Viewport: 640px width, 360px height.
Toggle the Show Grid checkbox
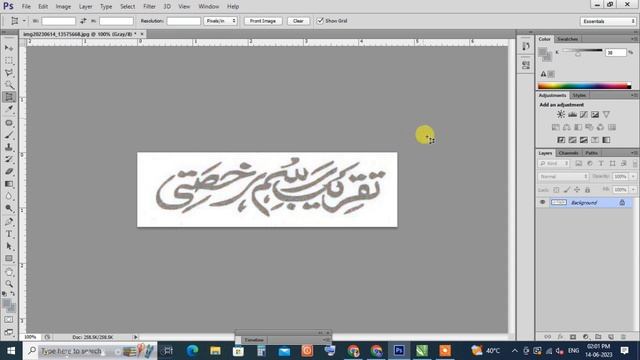320,21
